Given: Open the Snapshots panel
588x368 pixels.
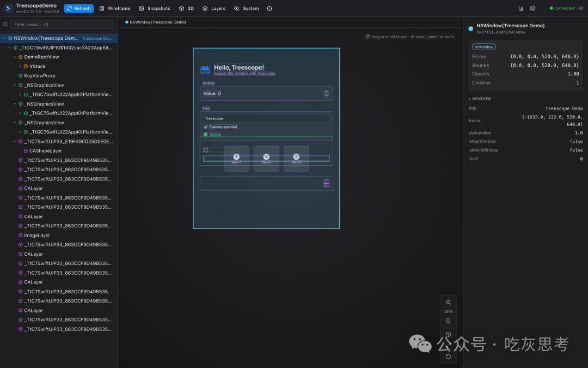Looking at the screenshot, I should point(155,8).
